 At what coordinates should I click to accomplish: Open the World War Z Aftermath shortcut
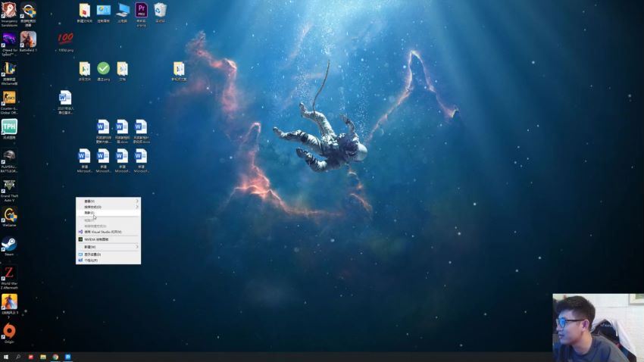tap(9, 277)
